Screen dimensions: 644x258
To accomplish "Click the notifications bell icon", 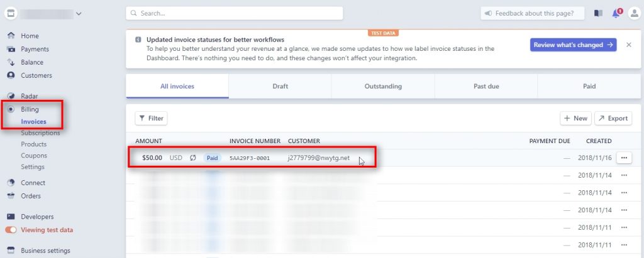I will click(616, 13).
